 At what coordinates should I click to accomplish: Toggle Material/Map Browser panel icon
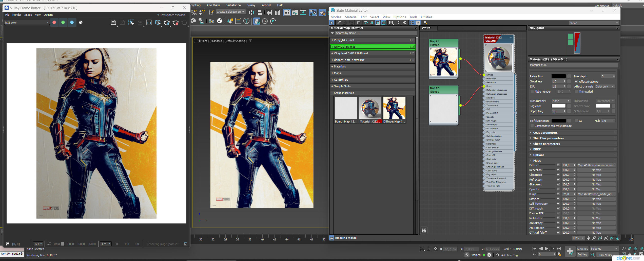[x=412, y=23]
